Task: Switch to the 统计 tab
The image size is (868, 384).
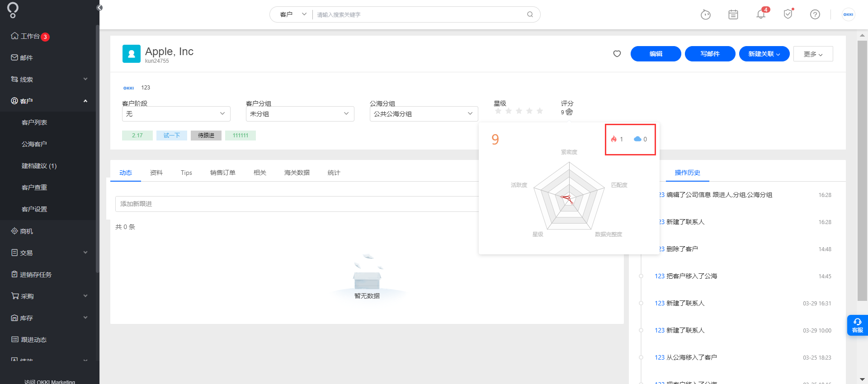Action: click(x=334, y=173)
